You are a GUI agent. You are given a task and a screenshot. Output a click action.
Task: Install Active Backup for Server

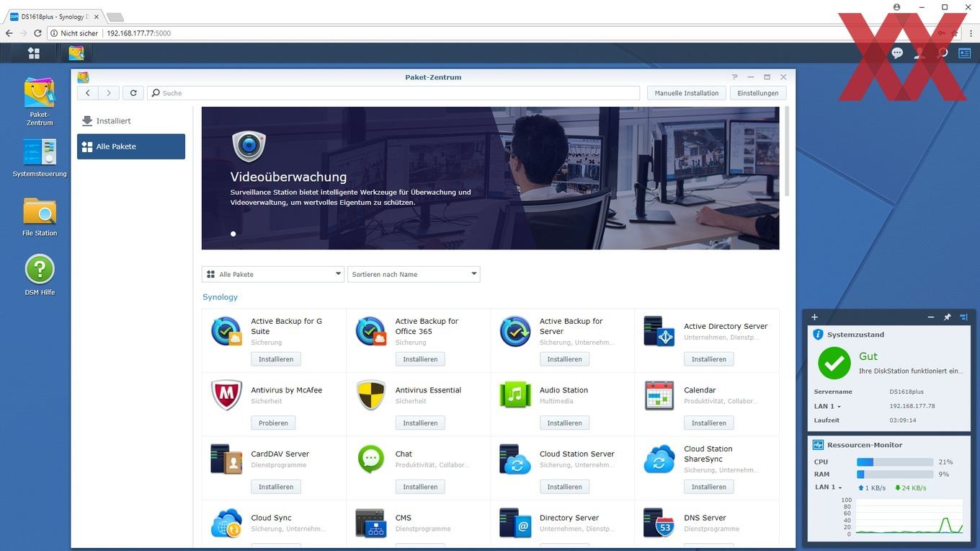point(564,359)
